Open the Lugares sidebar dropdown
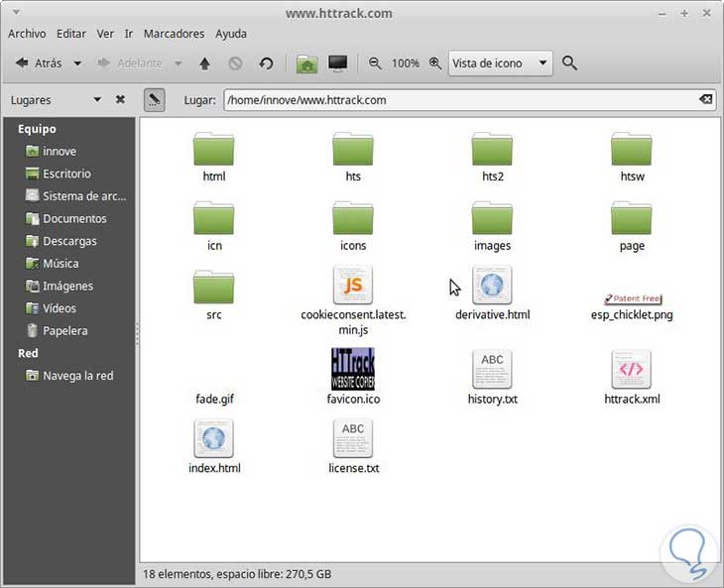The height and width of the screenshot is (588, 724). [x=97, y=100]
